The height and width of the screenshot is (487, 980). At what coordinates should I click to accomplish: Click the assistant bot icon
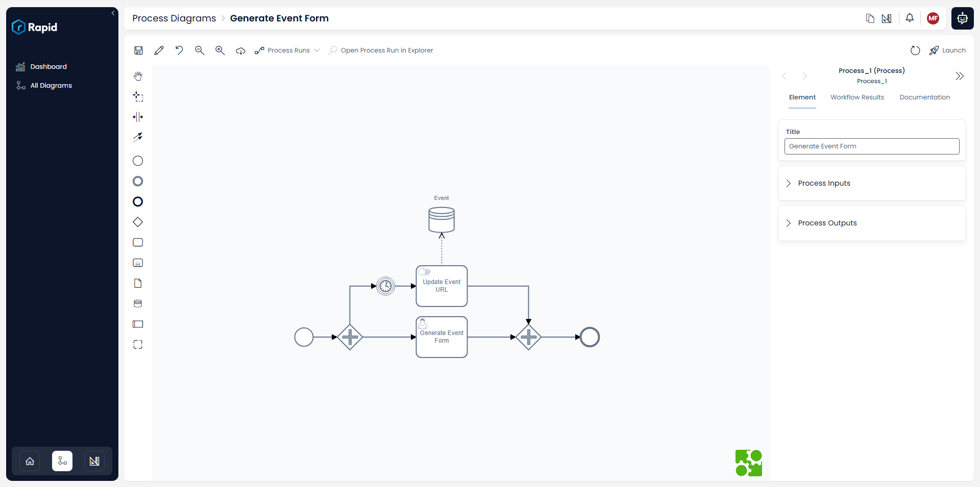pos(963,18)
